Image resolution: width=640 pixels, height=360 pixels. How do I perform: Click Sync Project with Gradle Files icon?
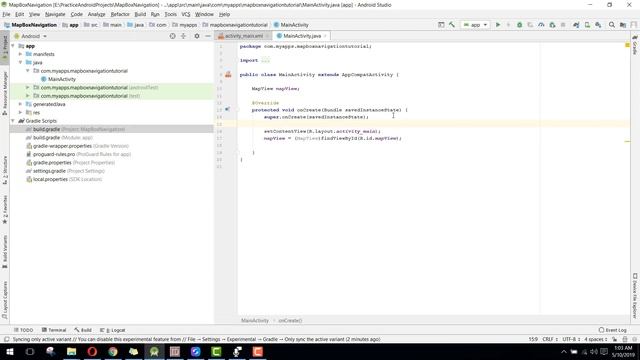576,25
